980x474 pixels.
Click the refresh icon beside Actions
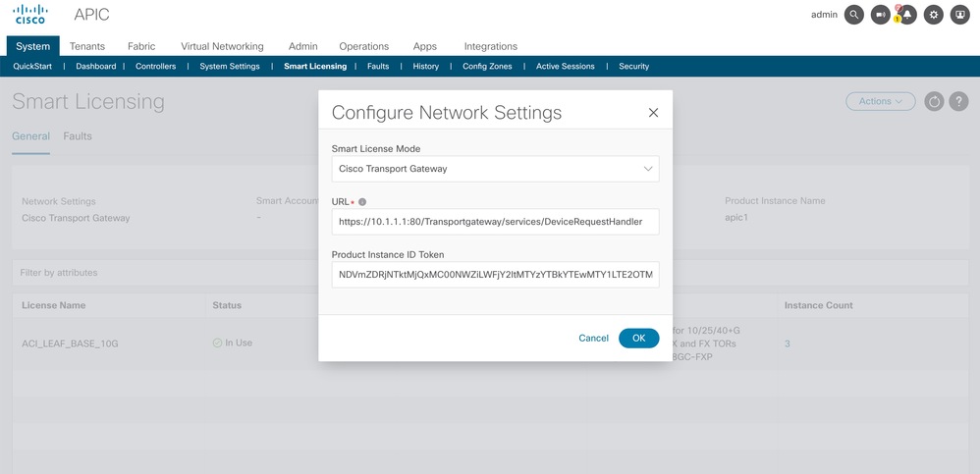pyautogui.click(x=934, y=102)
